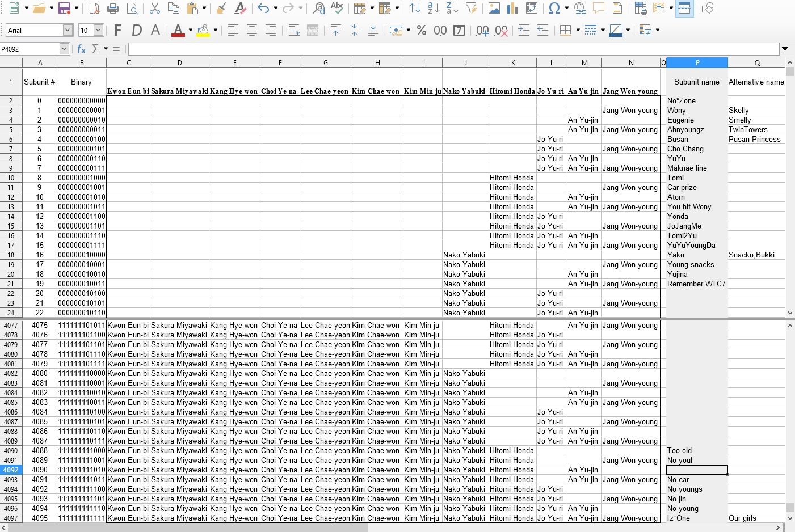Open the font name dropdown
795x532 pixels.
[x=68, y=30]
